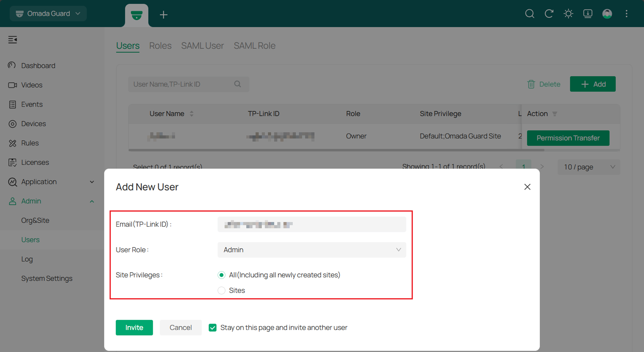Click the Delete button with trash icon
Viewport: 644px width, 352px height.
click(544, 84)
